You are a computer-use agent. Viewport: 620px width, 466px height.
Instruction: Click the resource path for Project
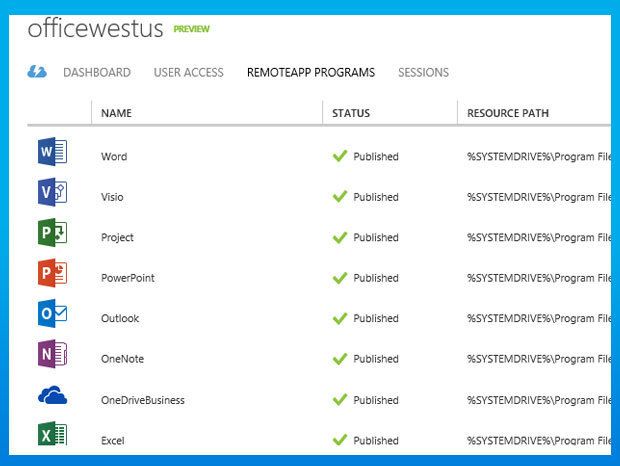539,238
